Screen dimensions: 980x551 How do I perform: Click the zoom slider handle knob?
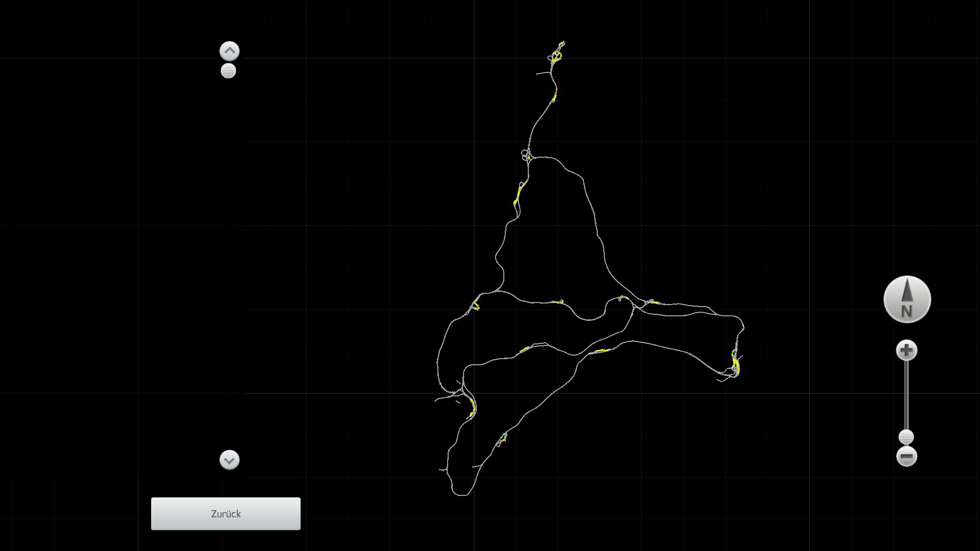point(906,437)
